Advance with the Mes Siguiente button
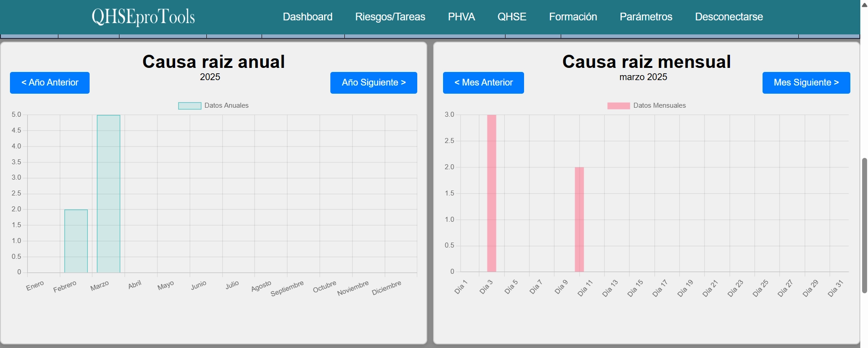The image size is (868, 348). [806, 83]
